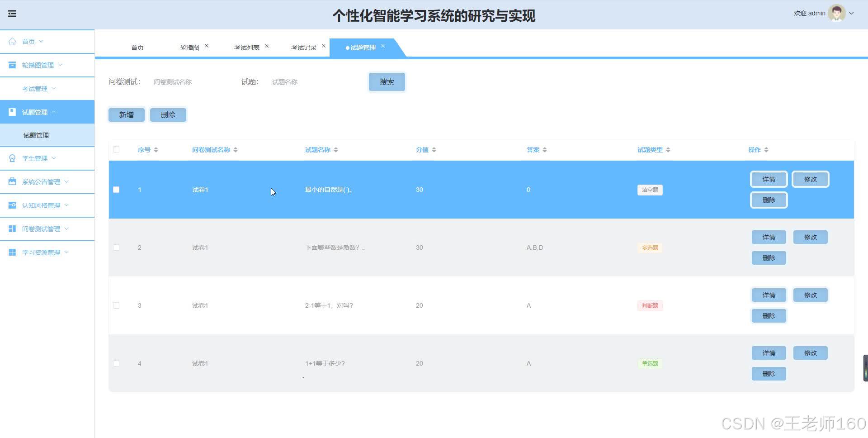Delete question row 4 via 删除
The width and height of the screenshot is (868, 438).
tap(769, 374)
